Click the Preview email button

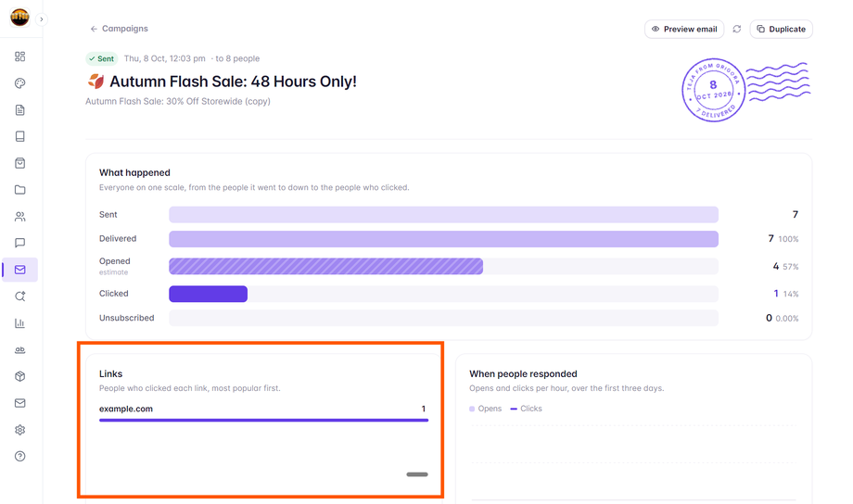point(684,29)
